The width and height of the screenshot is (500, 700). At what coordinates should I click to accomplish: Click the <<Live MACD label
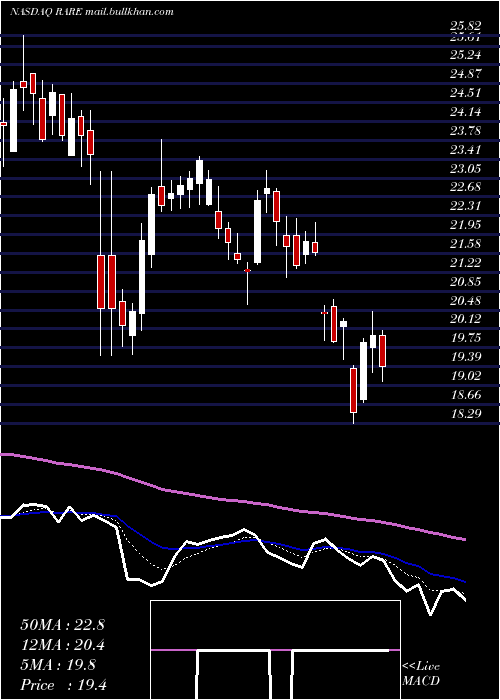click(x=421, y=674)
